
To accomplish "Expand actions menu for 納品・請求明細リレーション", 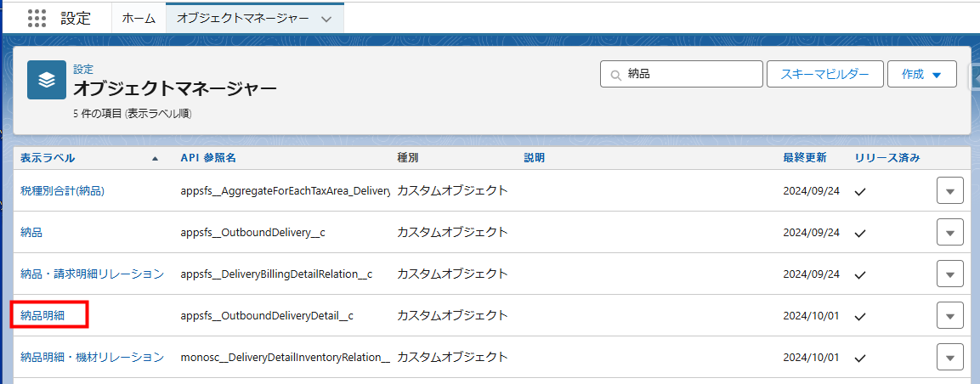I will pyautogui.click(x=949, y=274).
